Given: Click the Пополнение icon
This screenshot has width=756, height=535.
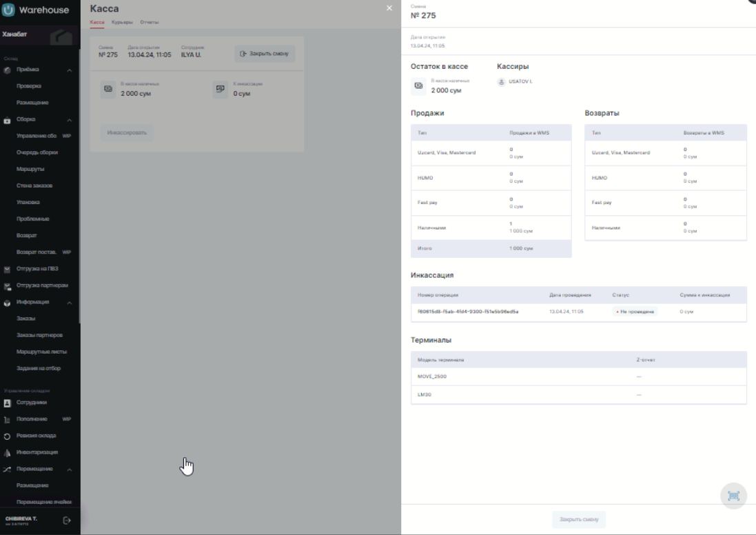Looking at the screenshot, I should (7, 420).
